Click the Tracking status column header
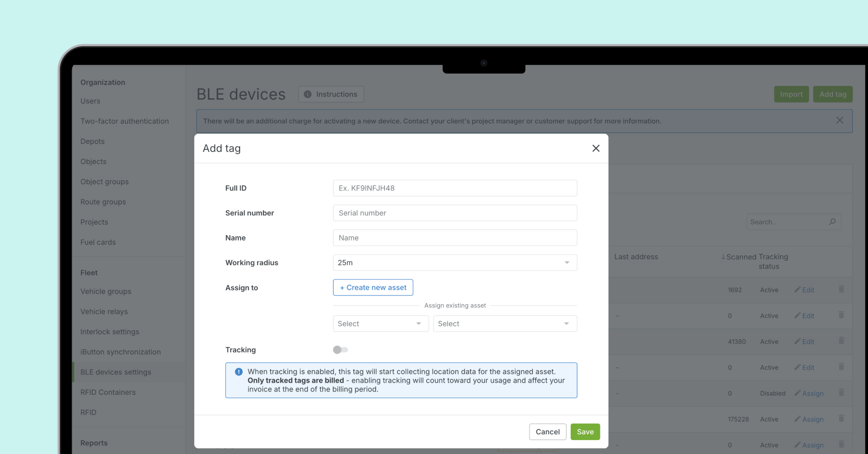Viewport: 868px width, 454px height. [773, 262]
